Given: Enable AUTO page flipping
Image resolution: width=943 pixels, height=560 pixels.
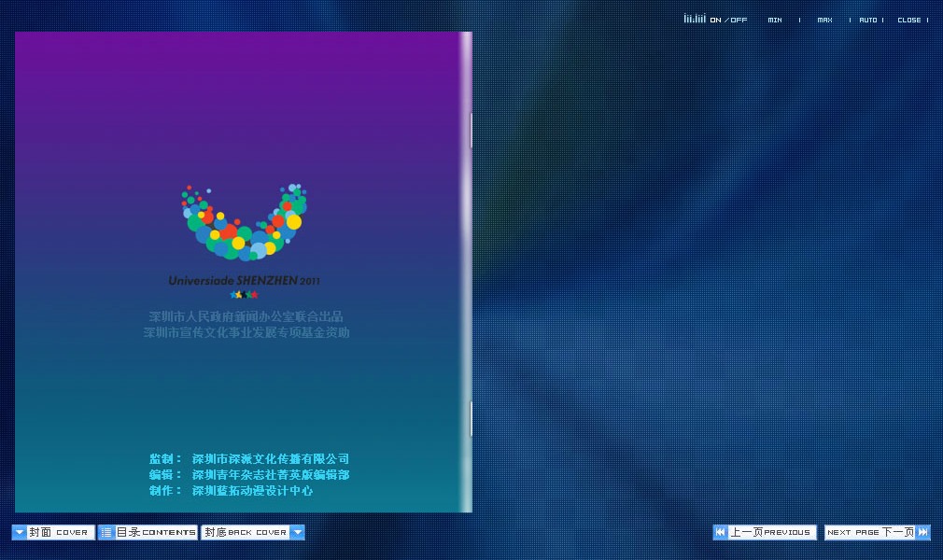Looking at the screenshot, I should (x=867, y=20).
